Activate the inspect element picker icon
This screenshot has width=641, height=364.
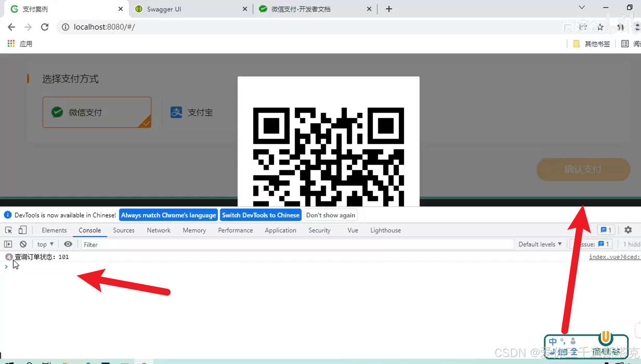(9, 230)
